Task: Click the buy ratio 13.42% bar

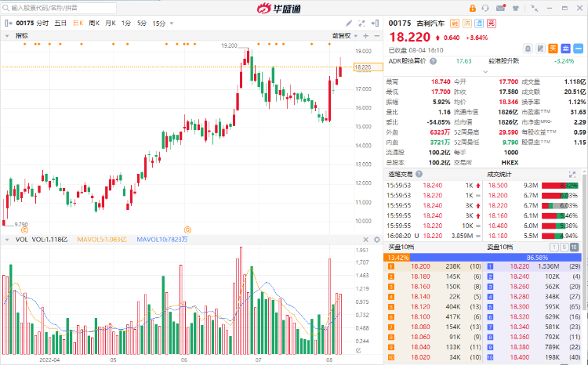Action: pyautogui.click(x=397, y=258)
